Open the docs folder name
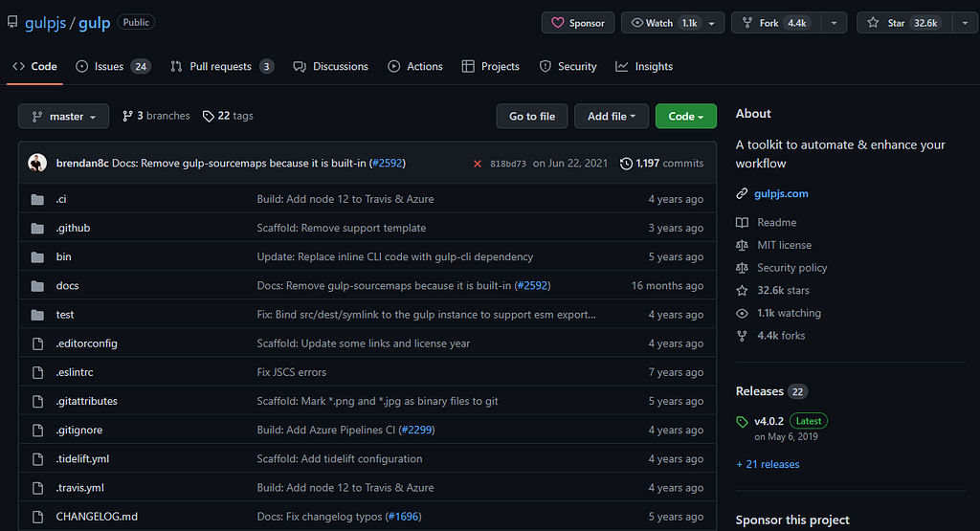The height and width of the screenshot is (531, 980). tap(68, 285)
